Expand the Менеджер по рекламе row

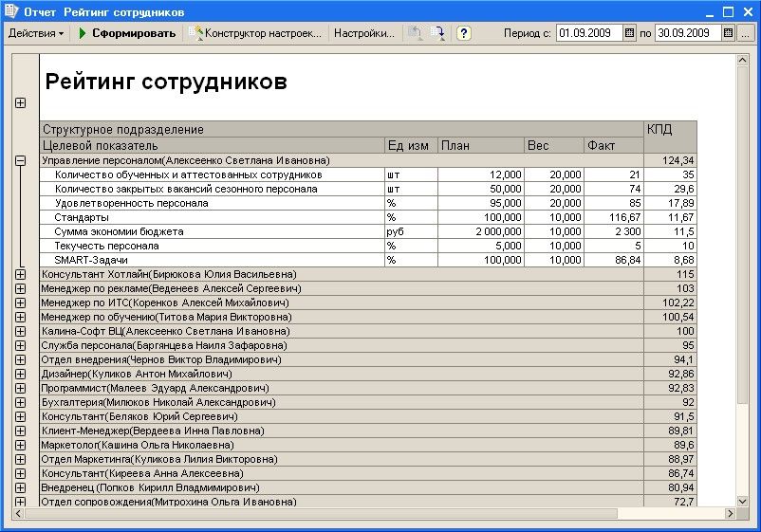[20, 288]
